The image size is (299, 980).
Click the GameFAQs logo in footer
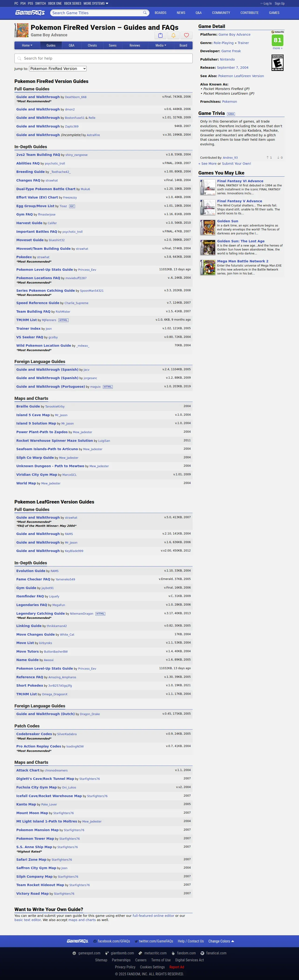pyautogui.click(x=78, y=941)
